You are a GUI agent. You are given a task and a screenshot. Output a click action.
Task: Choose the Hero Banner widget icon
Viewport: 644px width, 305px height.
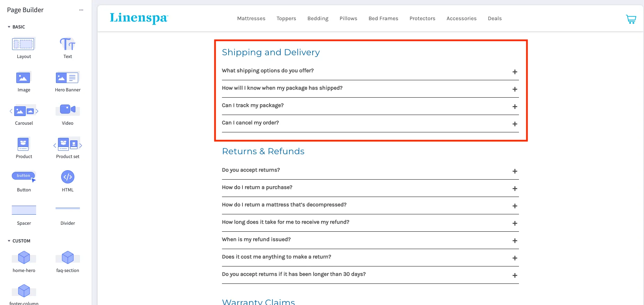(67, 77)
